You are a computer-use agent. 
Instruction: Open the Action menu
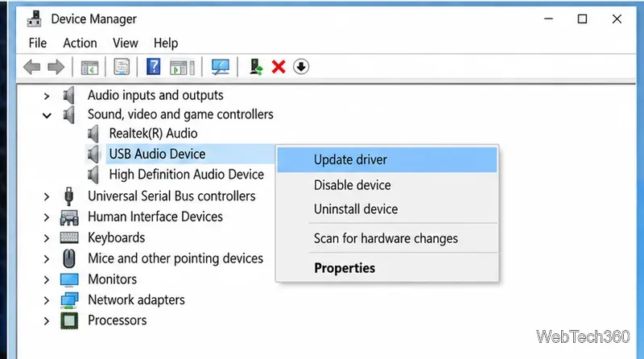pos(80,43)
